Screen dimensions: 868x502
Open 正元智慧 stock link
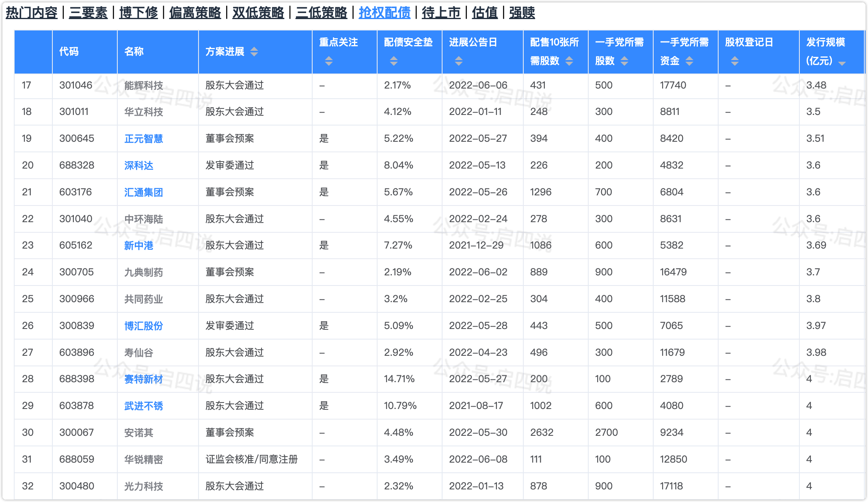click(x=143, y=139)
